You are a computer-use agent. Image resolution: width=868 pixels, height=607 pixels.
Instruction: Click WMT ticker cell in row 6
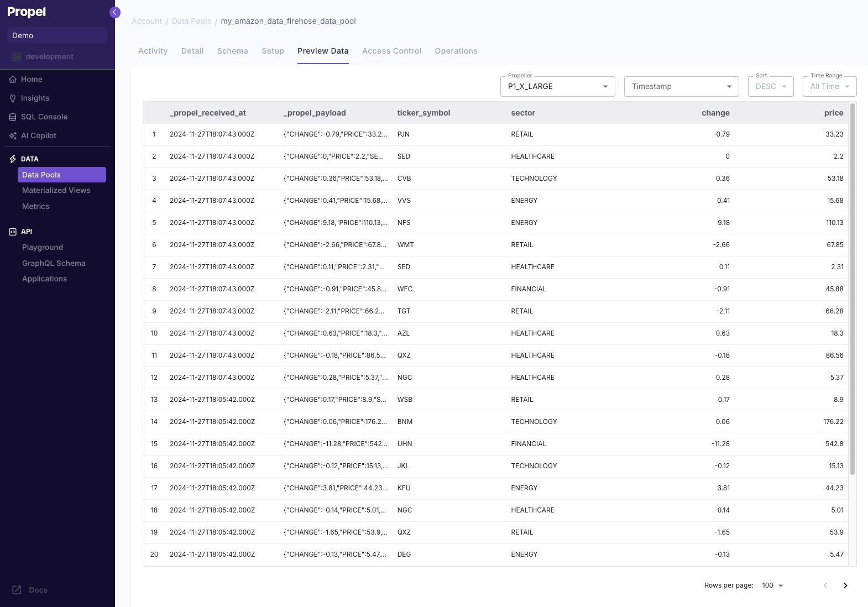click(406, 245)
